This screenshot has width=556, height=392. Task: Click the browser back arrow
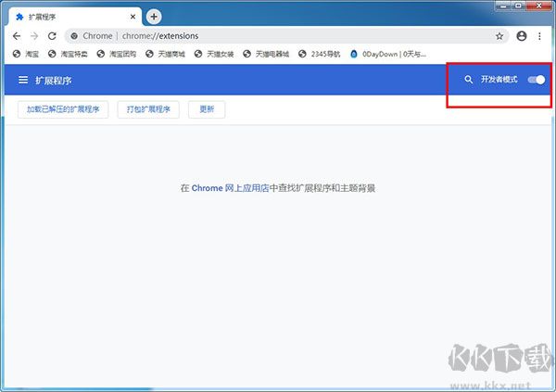pos(17,35)
